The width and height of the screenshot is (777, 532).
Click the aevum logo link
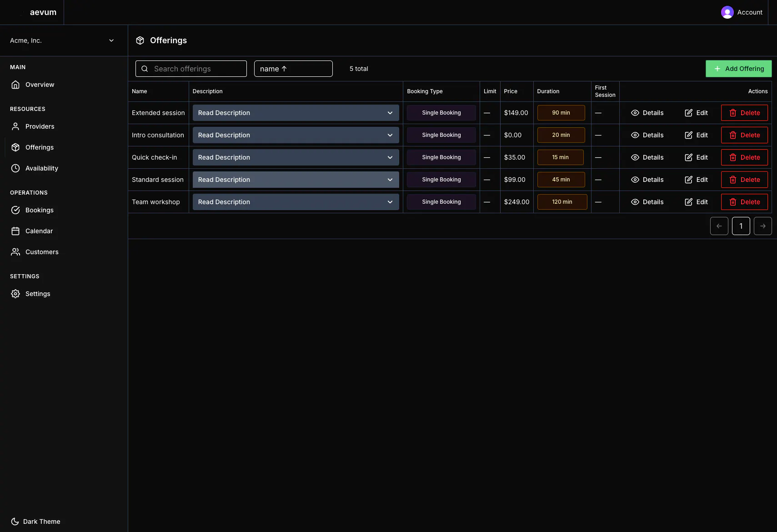click(x=43, y=12)
